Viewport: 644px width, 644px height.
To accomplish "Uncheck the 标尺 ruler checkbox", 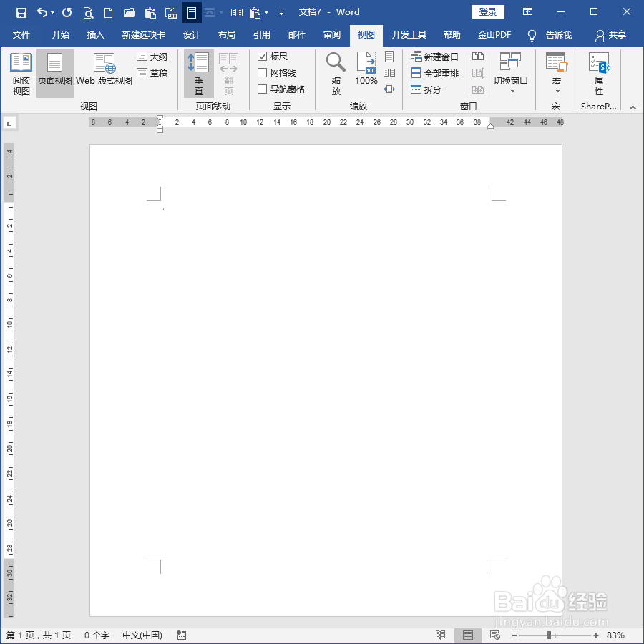I will [262, 56].
